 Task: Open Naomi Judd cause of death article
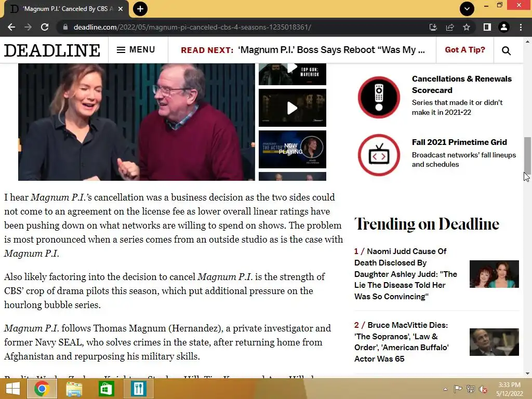tap(406, 274)
